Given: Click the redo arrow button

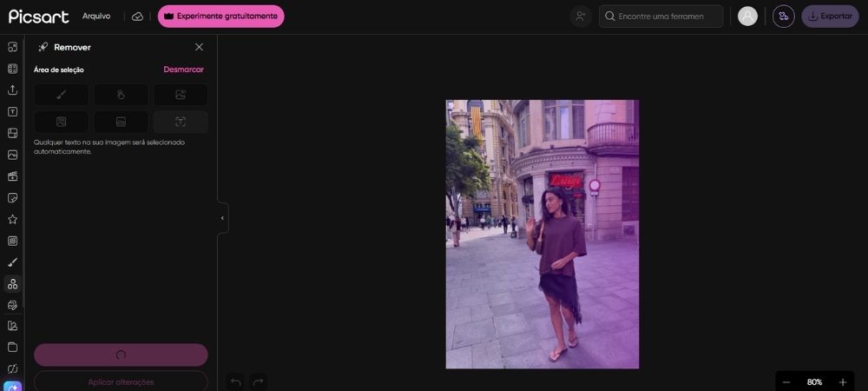Looking at the screenshot, I should 258,382.
